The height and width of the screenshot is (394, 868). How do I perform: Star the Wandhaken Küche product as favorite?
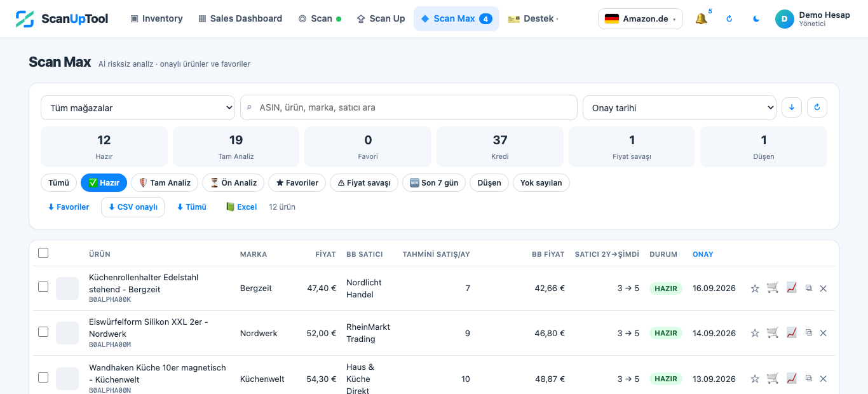755,379
